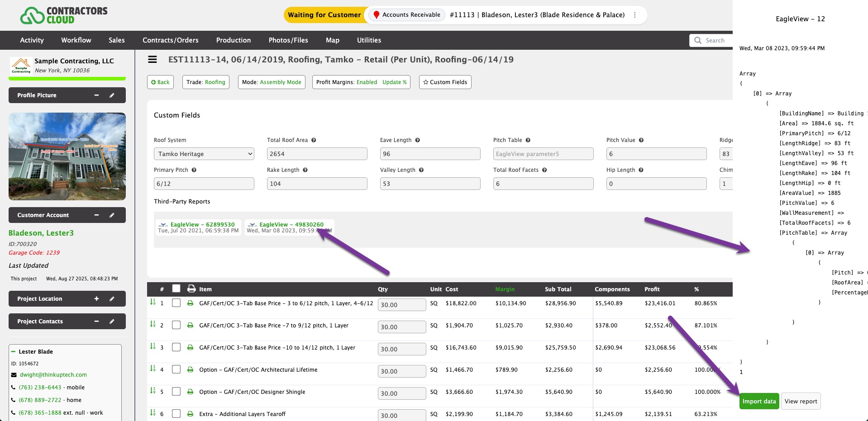Open the Production menu
The height and width of the screenshot is (421, 868).
pos(233,40)
